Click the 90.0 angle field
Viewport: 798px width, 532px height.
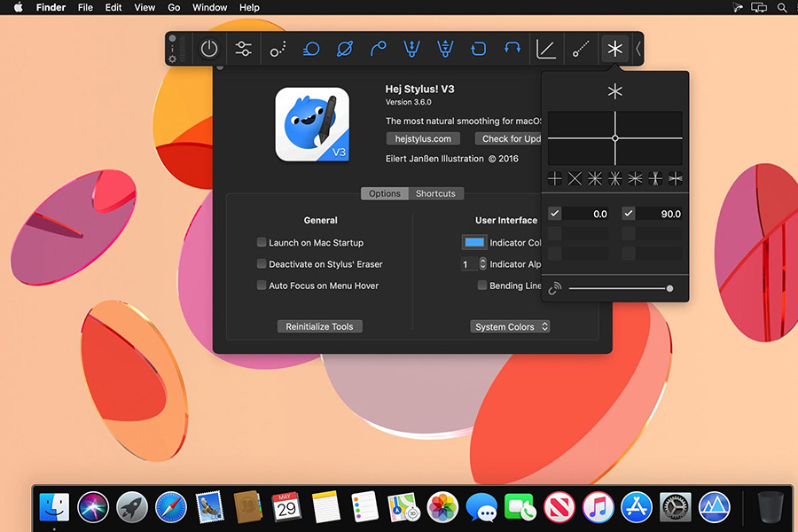tap(660, 214)
